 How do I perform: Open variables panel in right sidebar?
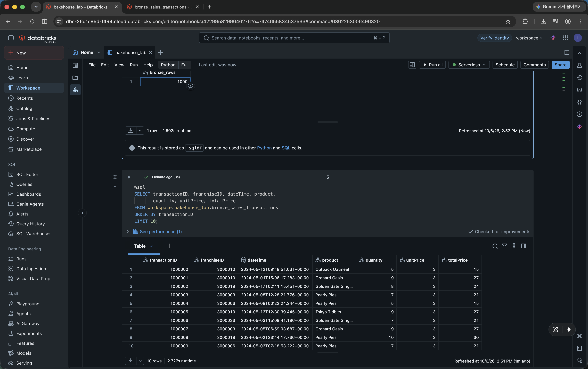(579, 90)
